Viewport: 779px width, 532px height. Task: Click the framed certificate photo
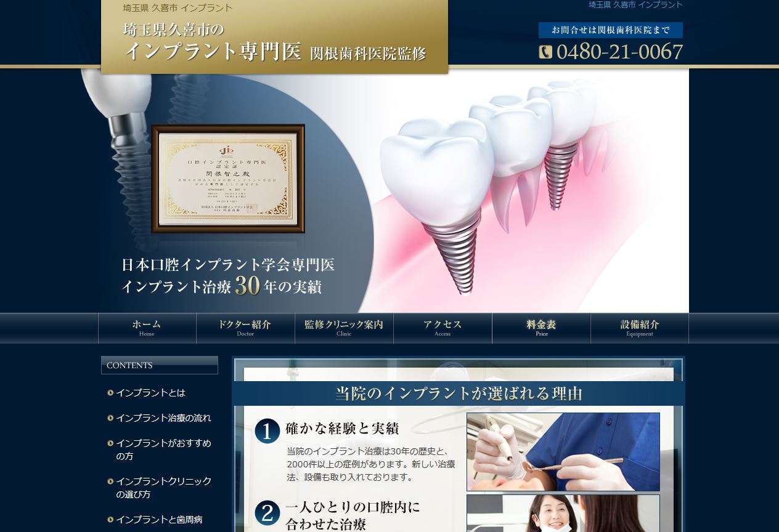[x=228, y=179]
